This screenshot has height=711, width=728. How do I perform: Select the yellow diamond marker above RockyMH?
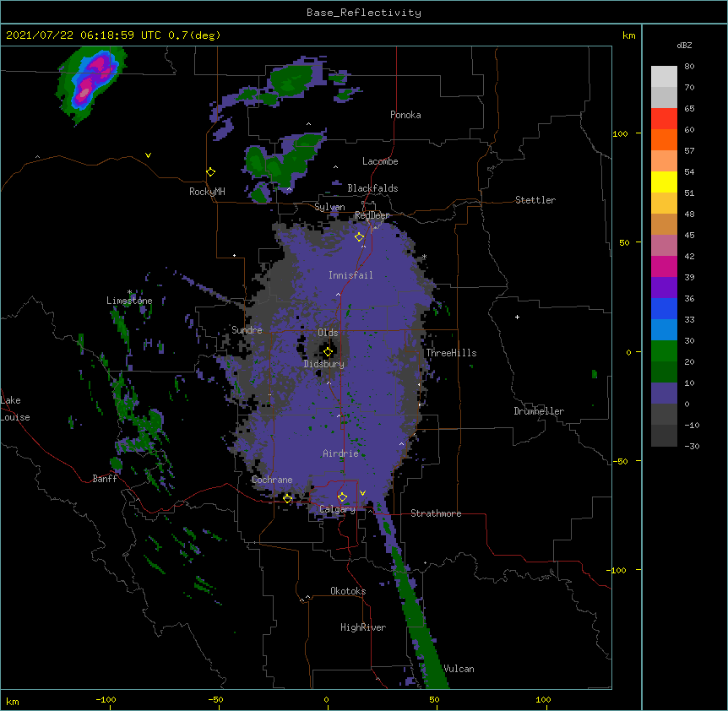pyautogui.click(x=210, y=172)
